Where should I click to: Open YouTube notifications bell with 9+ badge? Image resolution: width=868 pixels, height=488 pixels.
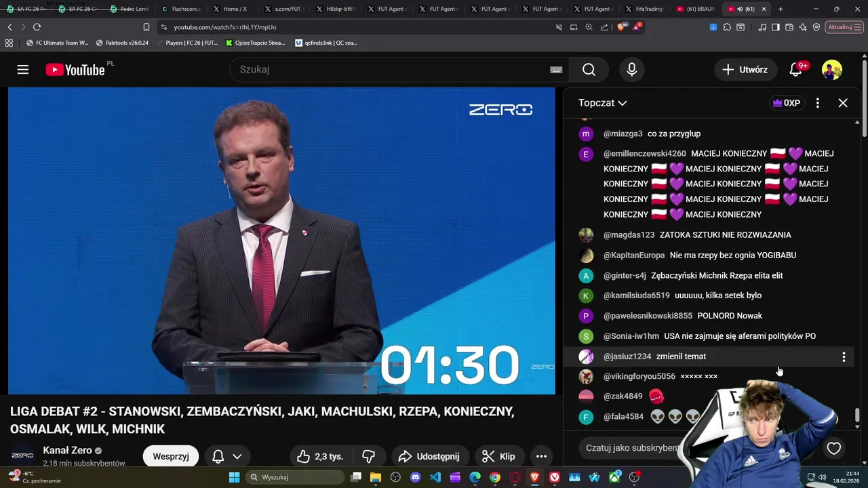tap(797, 70)
